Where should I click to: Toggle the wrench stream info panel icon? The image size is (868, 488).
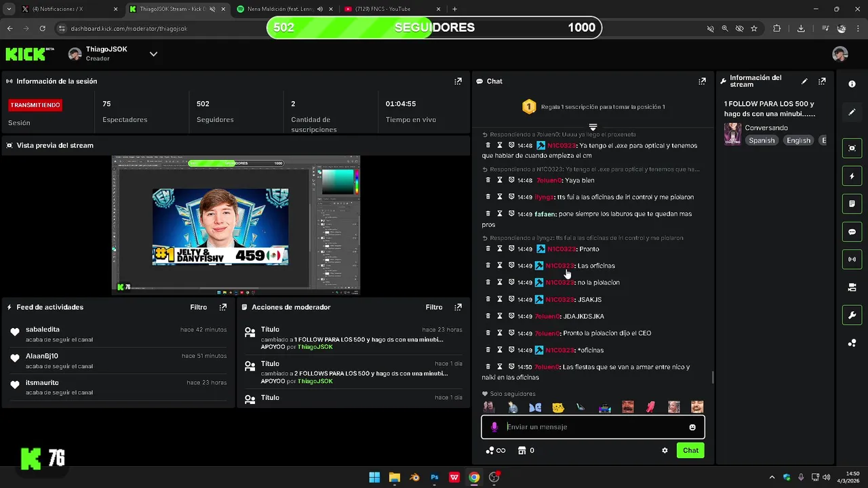[852, 315]
